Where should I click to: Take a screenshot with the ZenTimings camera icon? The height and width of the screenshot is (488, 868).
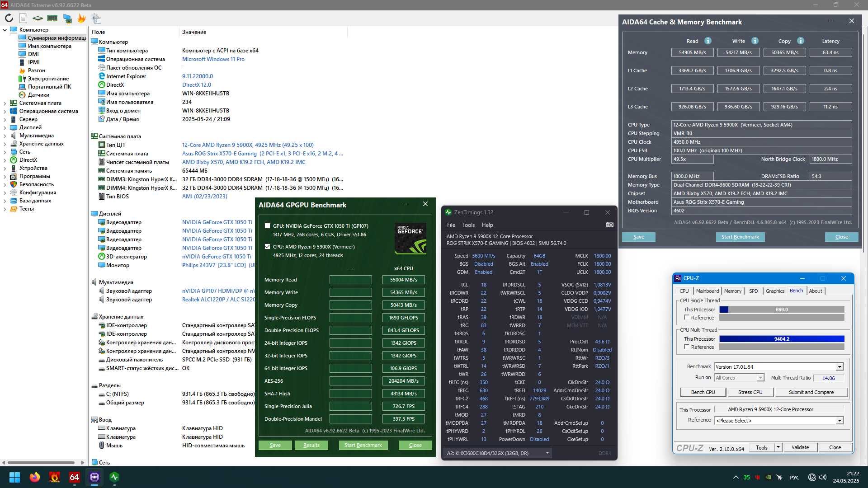(x=609, y=225)
